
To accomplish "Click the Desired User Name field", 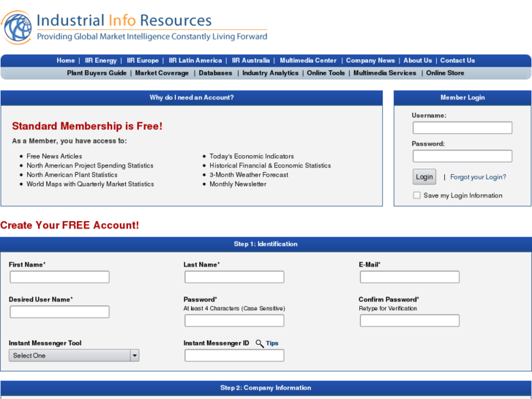I will [x=60, y=312].
